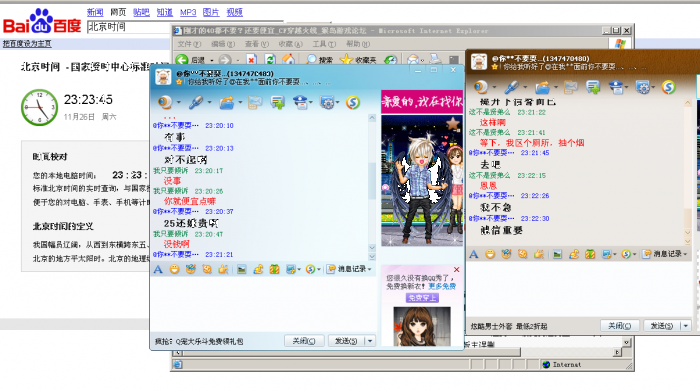Open the 工具(T) menu in Internet Explorer
Screen dimensions: 700x391
(x=324, y=44)
